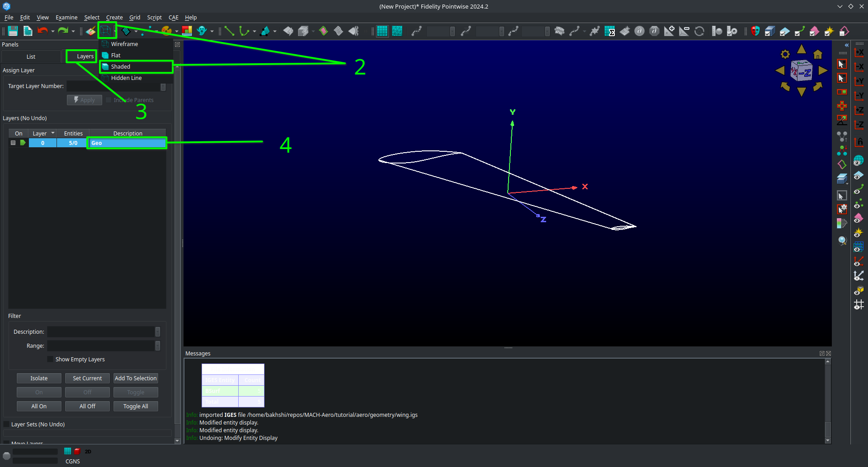Click the pink database surface toolbar icon

814,31
